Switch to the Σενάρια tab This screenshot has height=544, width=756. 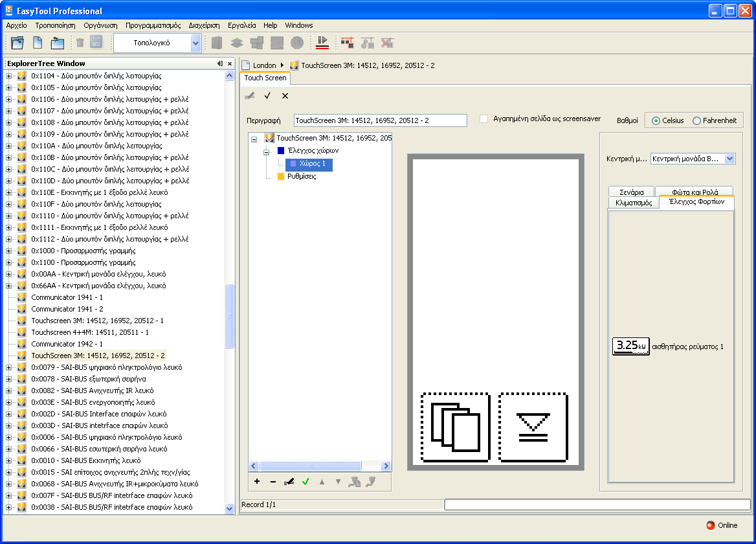pos(631,192)
